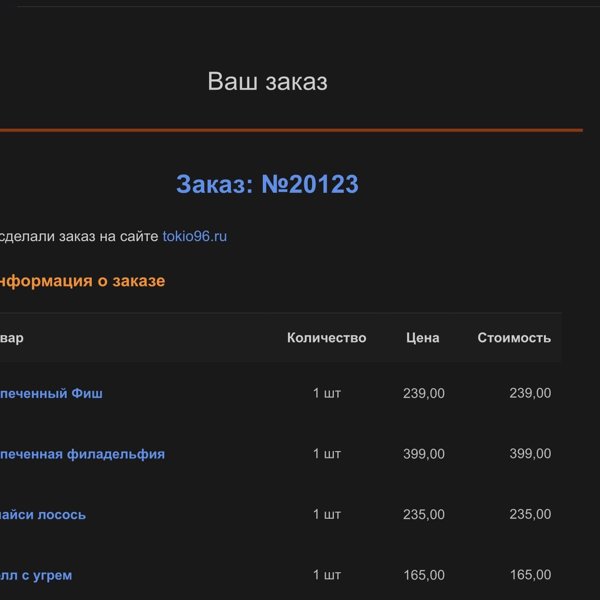The width and height of the screenshot is (600, 600).
Task: Open the 'лл с угрем' product link
Action: click(x=36, y=576)
